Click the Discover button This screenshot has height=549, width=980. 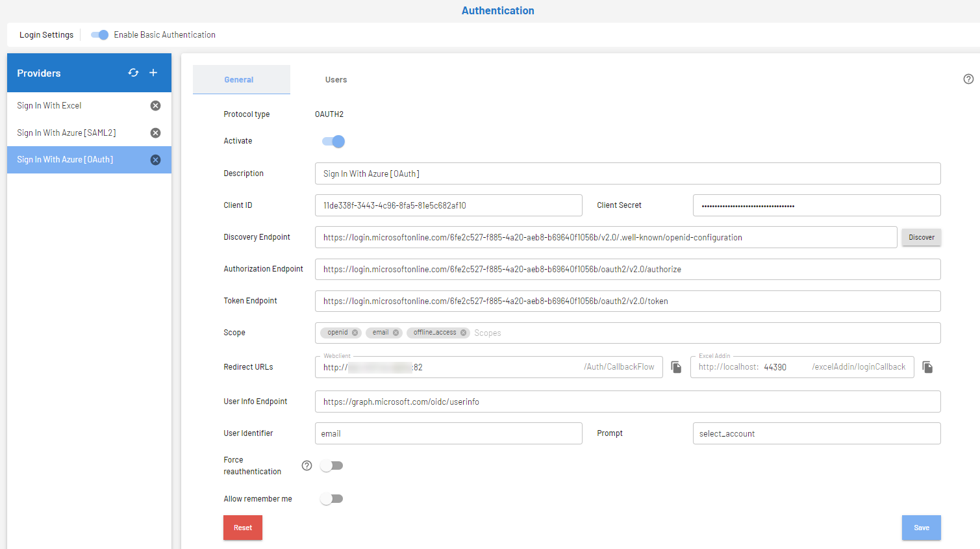pos(921,238)
